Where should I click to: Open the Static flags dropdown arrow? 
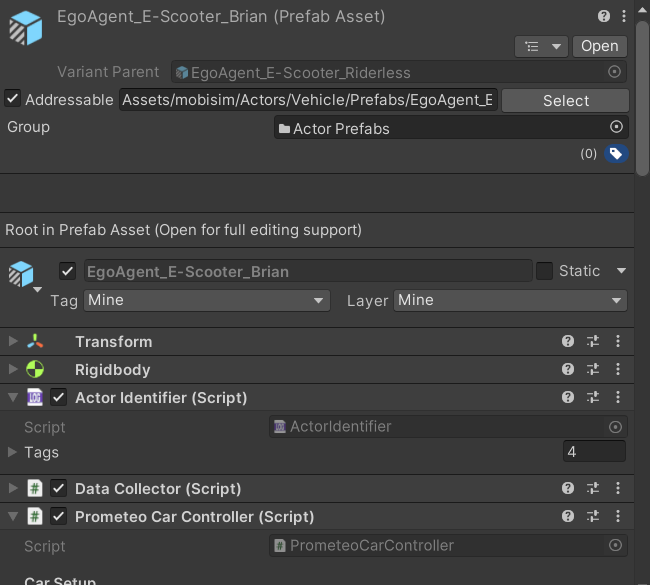(x=621, y=271)
